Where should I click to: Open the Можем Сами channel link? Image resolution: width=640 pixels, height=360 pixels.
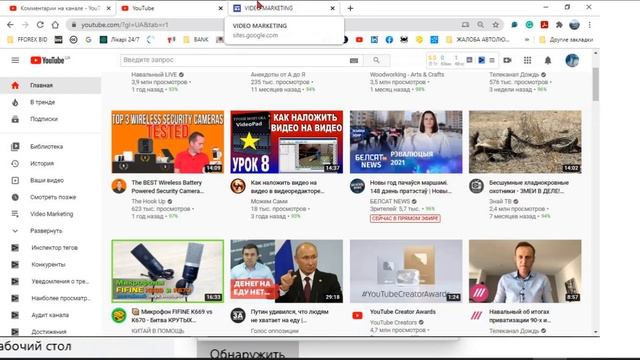click(x=269, y=201)
